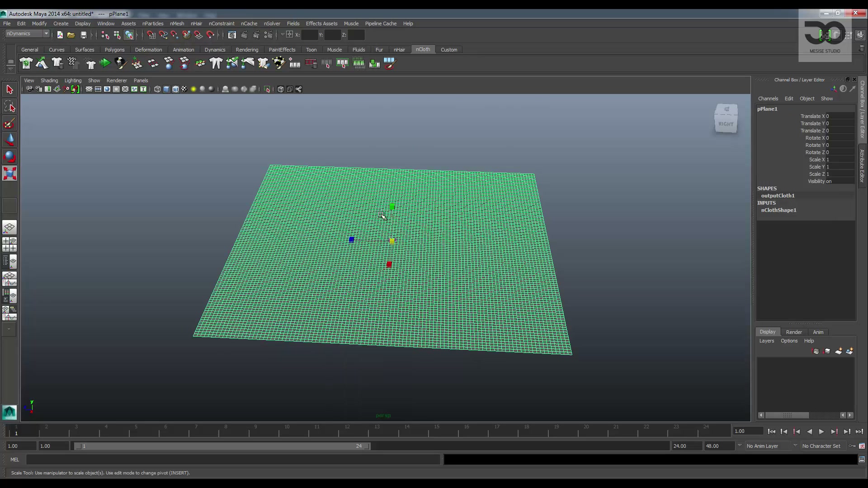Open Render Settings icon
The image size is (868, 488).
[x=269, y=35]
